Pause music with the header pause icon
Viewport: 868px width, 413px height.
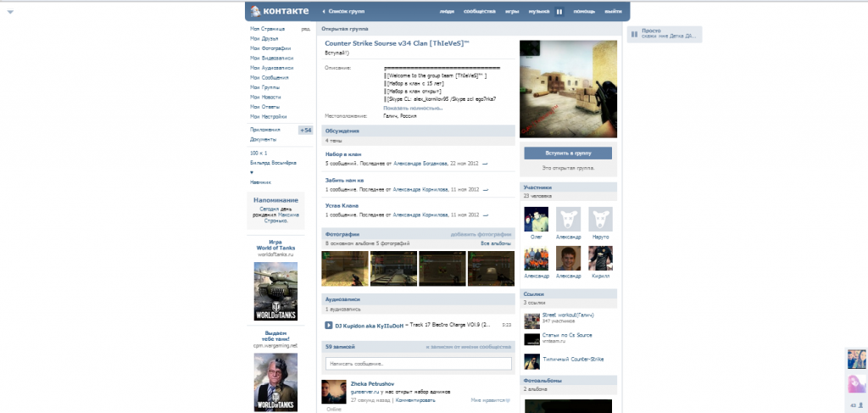[x=559, y=12]
